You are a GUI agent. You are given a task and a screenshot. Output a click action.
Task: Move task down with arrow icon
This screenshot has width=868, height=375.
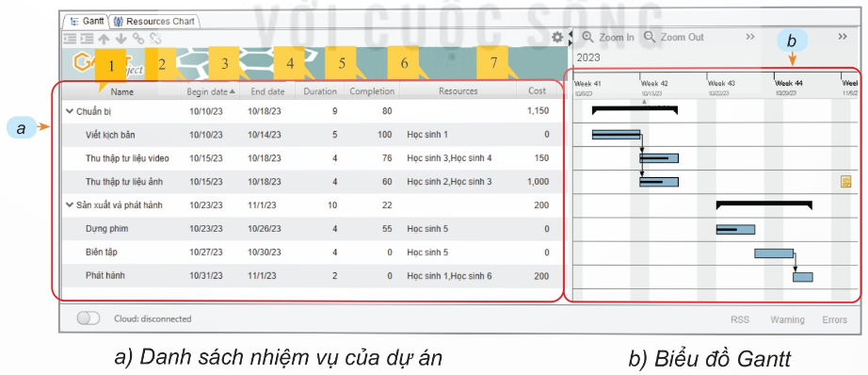pyautogui.click(x=121, y=39)
